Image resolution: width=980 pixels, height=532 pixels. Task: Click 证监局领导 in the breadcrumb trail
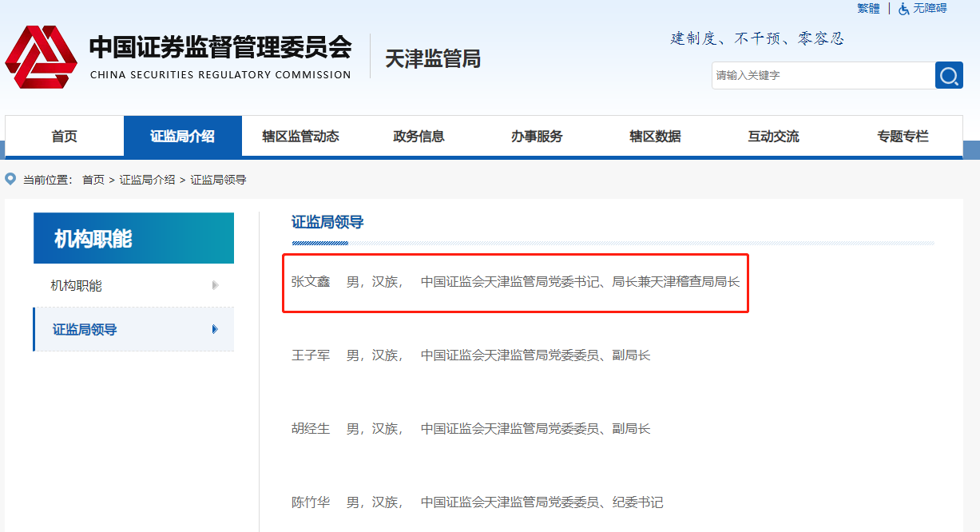tap(219, 180)
